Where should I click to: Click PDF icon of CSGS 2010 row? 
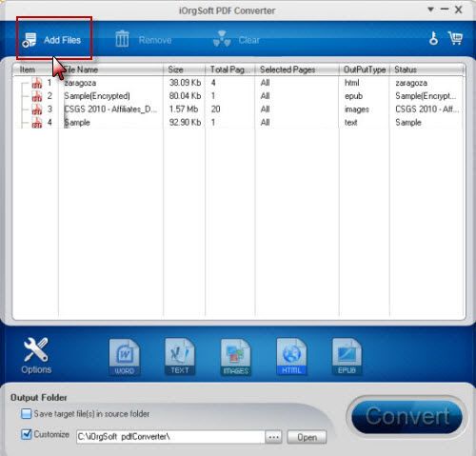point(36,109)
